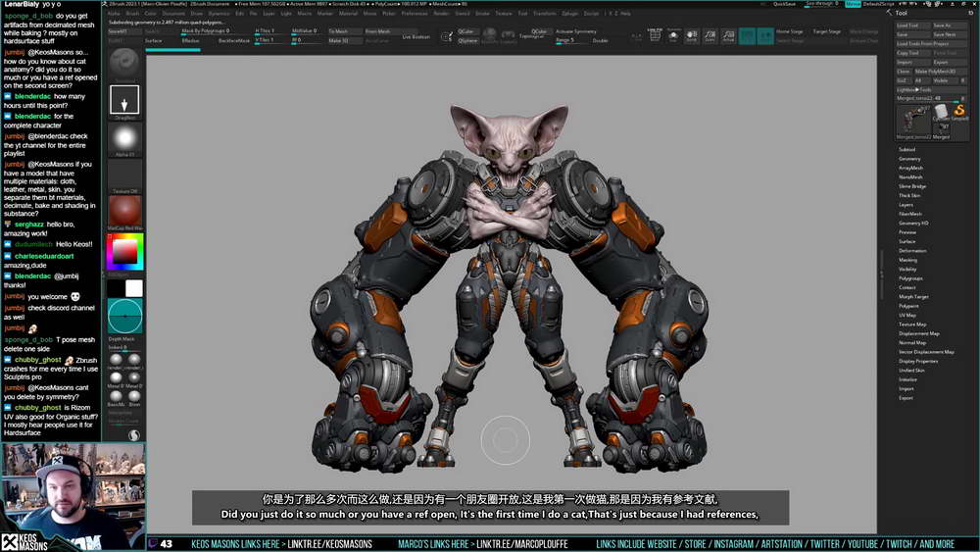This screenshot has width=980, height=552.
Task: Click the Tool panel dock icon at top right
Action: click(x=970, y=13)
